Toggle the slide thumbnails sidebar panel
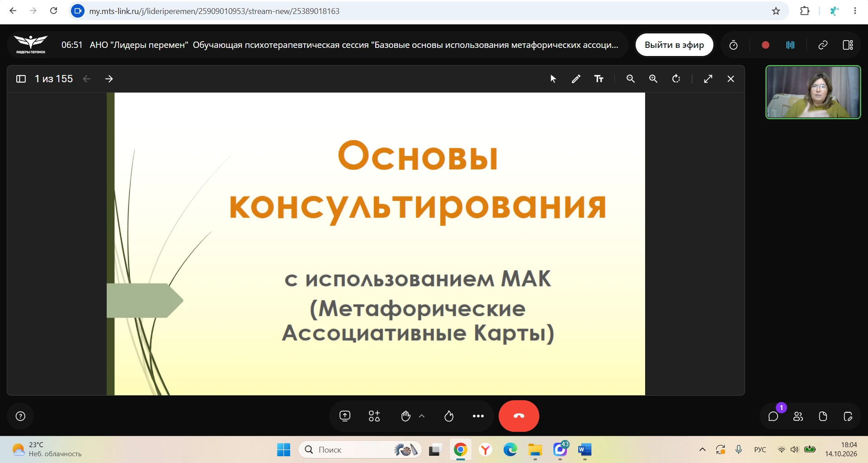Screen dimensions: 868x463 pos(21,79)
